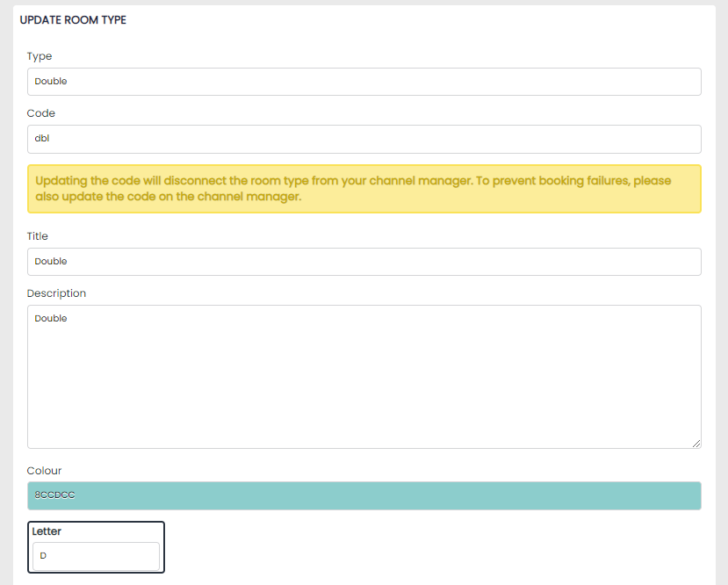Place cursor in the Description textarea

click(x=364, y=378)
